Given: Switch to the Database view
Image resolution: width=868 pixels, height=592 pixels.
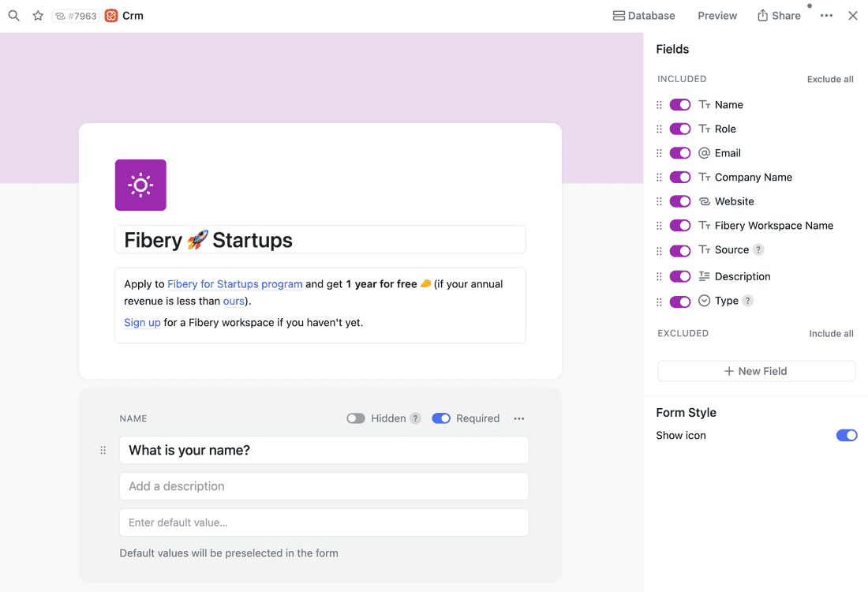Looking at the screenshot, I should 643,15.
